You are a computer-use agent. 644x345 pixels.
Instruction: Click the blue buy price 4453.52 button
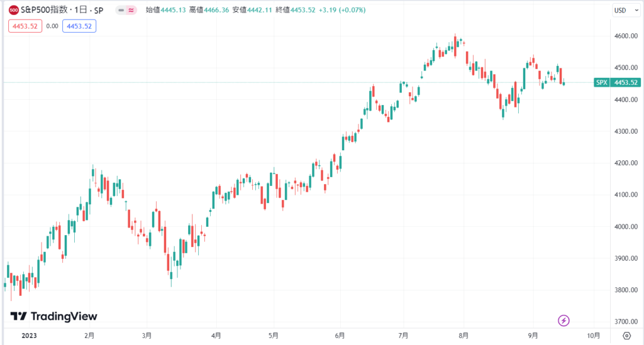(x=79, y=26)
